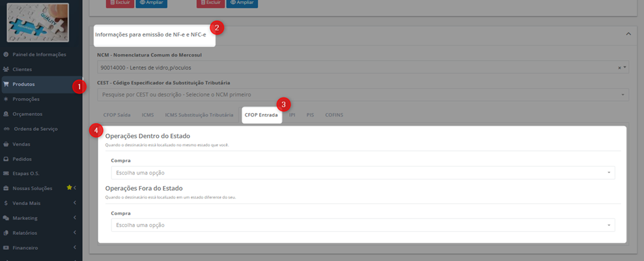The width and height of the screenshot is (644, 261).
Task: Switch to the ICMS Substituição Tributária tab
Action: [x=199, y=115]
